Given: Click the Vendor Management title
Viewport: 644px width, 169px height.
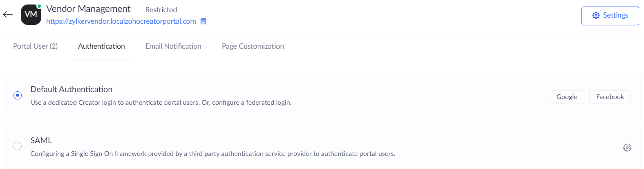Looking at the screenshot, I should [88, 9].
